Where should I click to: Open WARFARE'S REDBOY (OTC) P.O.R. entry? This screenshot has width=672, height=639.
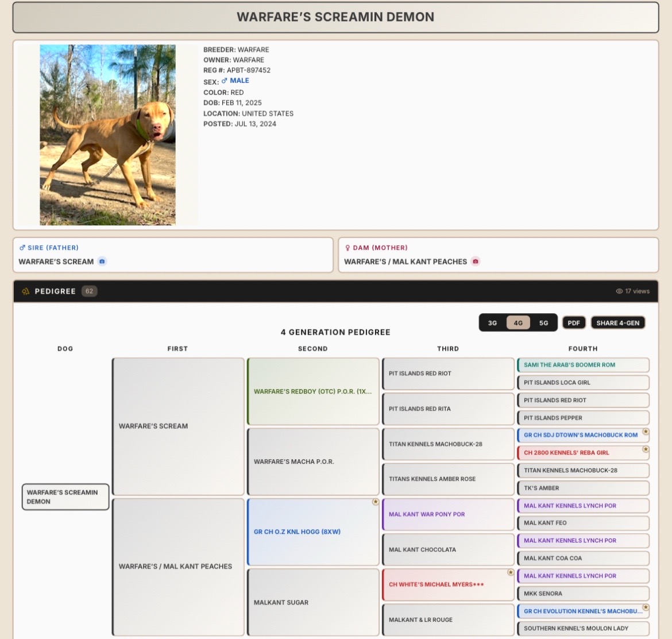313,391
